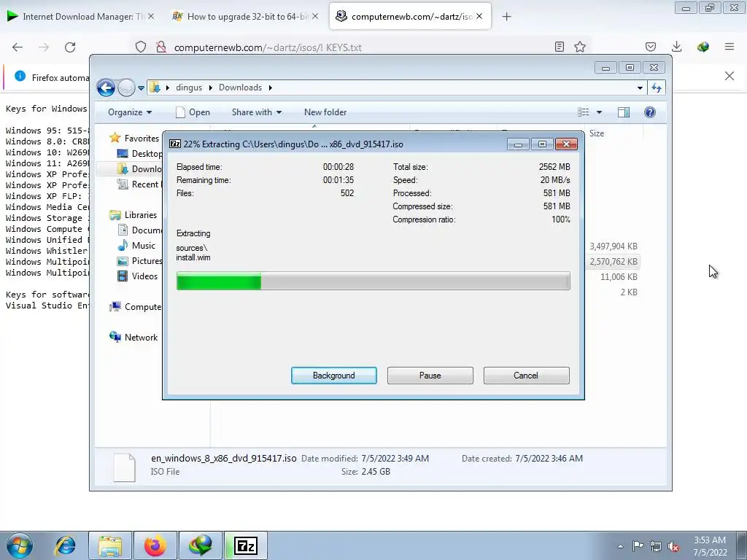The width and height of the screenshot is (747, 560).
Task: Cancel the 7-Zip extraction
Action: (x=526, y=376)
